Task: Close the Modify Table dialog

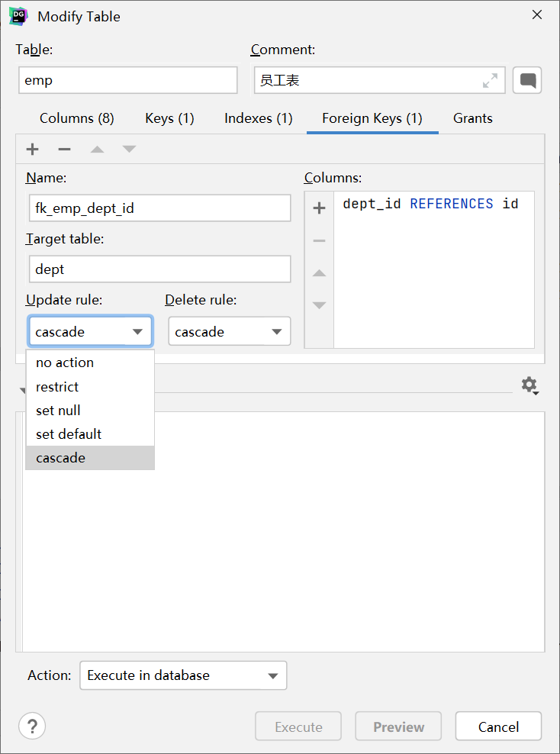Action: tap(537, 15)
